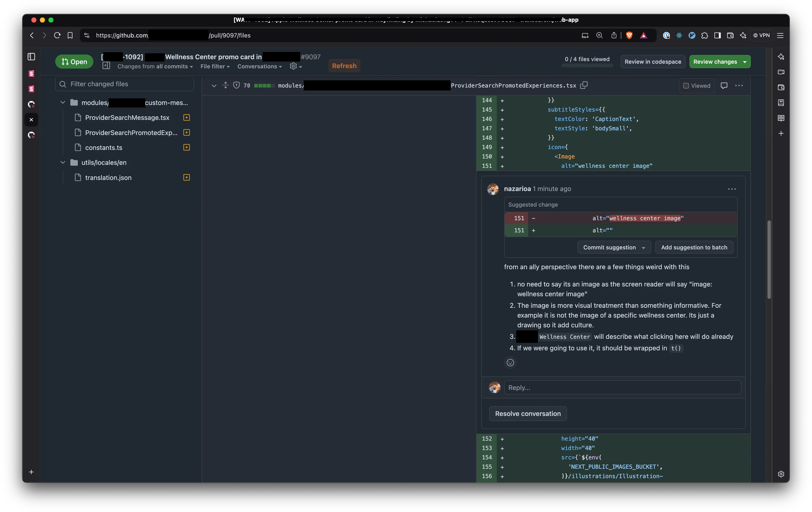Open the comment's three-dot options menu
The image size is (812, 512).
point(732,189)
